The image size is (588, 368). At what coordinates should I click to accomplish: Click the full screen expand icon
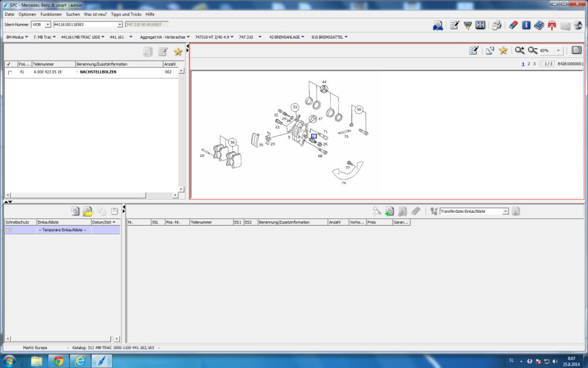coord(480,25)
